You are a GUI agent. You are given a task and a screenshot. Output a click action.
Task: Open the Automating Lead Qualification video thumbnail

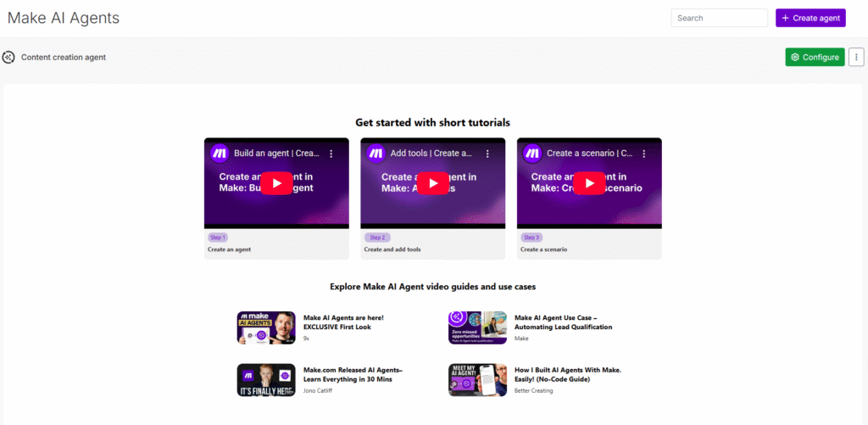click(x=477, y=327)
